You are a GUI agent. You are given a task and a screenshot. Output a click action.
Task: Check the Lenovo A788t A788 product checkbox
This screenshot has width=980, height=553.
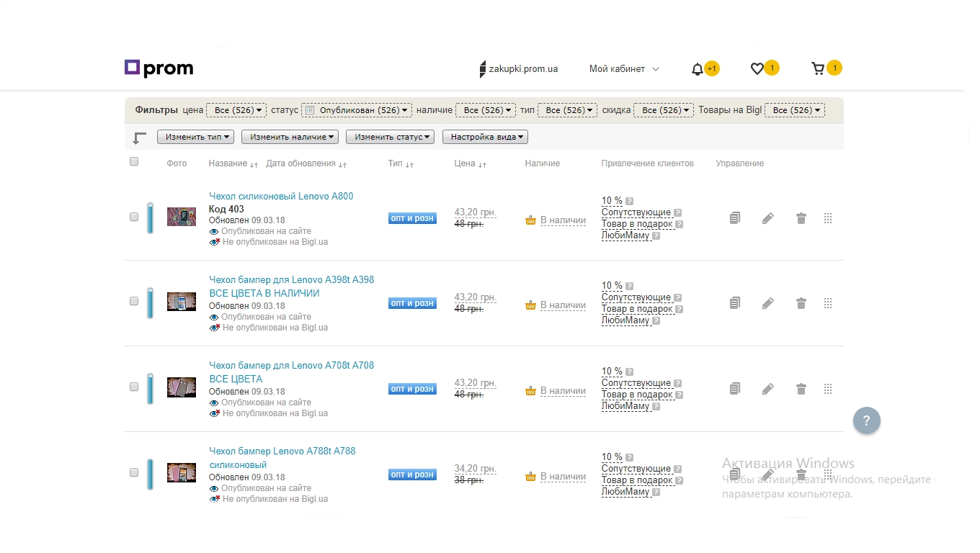pyautogui.click(x=134, y=472)
